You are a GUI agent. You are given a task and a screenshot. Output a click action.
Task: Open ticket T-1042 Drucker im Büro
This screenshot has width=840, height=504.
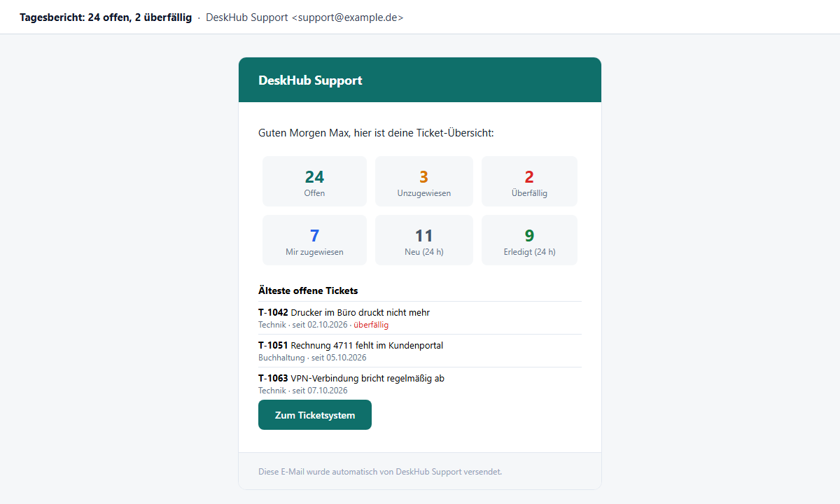click(x=420, y=318)
